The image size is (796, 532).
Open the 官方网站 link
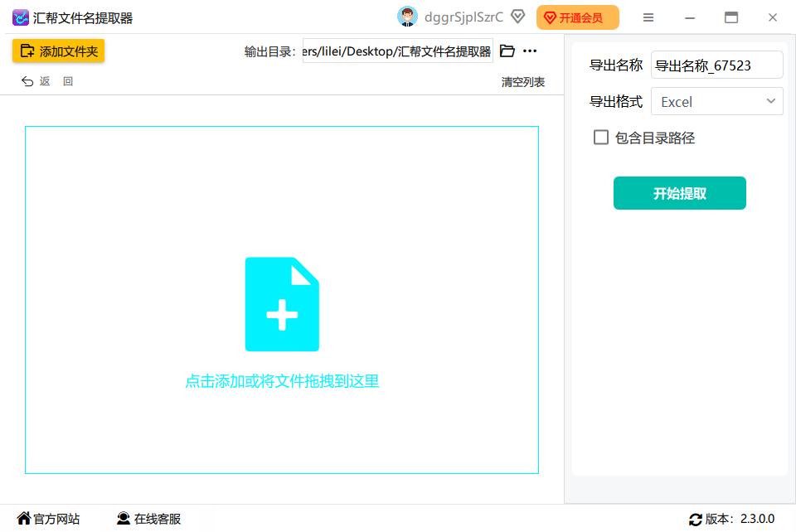(x=53, y=519)
